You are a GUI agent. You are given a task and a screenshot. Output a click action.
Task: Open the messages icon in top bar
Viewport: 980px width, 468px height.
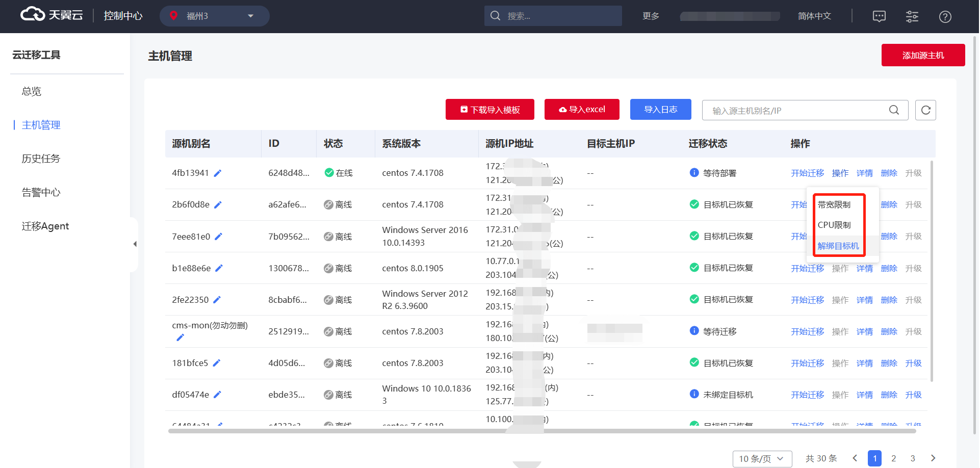click(x=879, y=17)
